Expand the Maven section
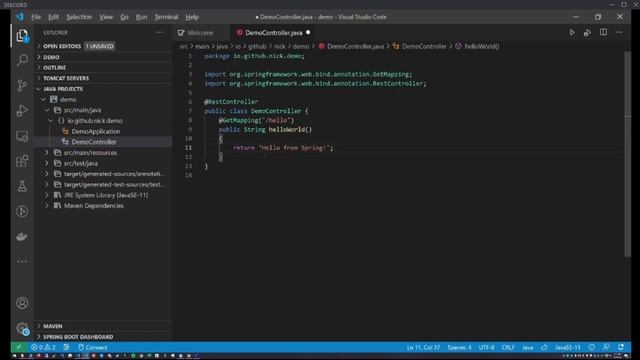The width and height of the screenshot is (640, 360). pos(104,326)
